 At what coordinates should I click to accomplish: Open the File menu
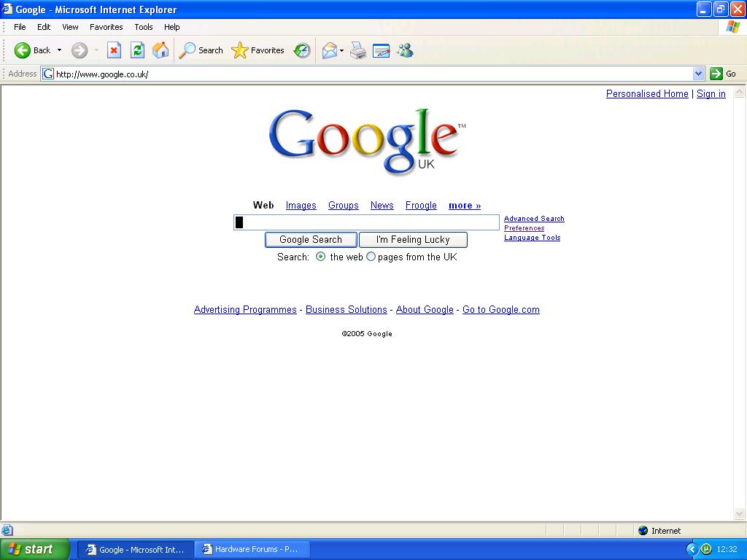(20, 27)
